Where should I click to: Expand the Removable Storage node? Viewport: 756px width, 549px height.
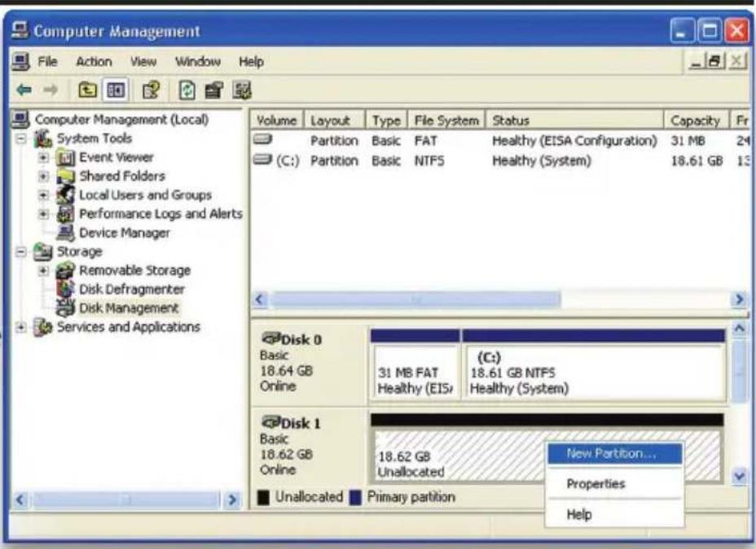43,270
